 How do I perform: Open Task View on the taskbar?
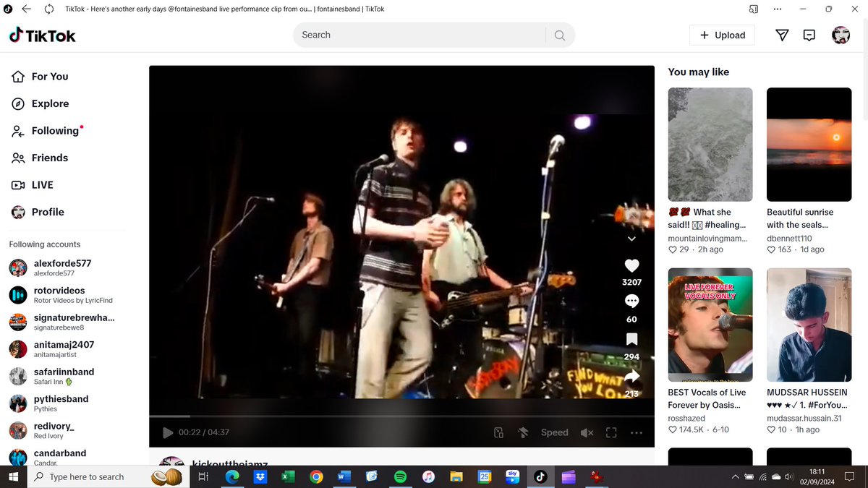204,476
